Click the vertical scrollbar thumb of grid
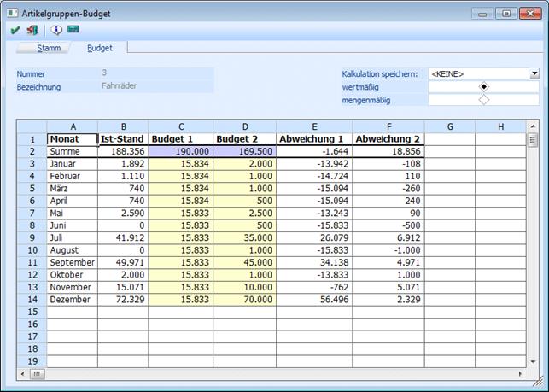Viewport: 549px width, 392px height. 533,140
